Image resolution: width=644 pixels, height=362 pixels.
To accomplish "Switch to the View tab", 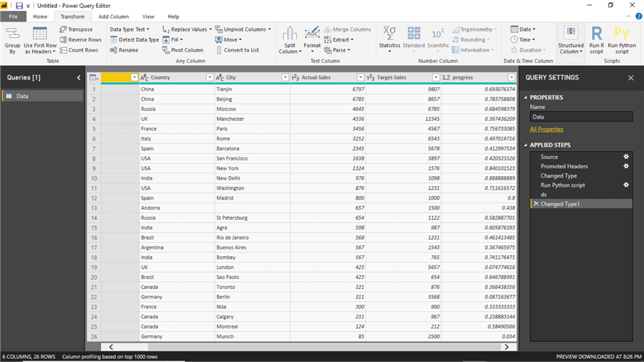I will click(148, 16).
